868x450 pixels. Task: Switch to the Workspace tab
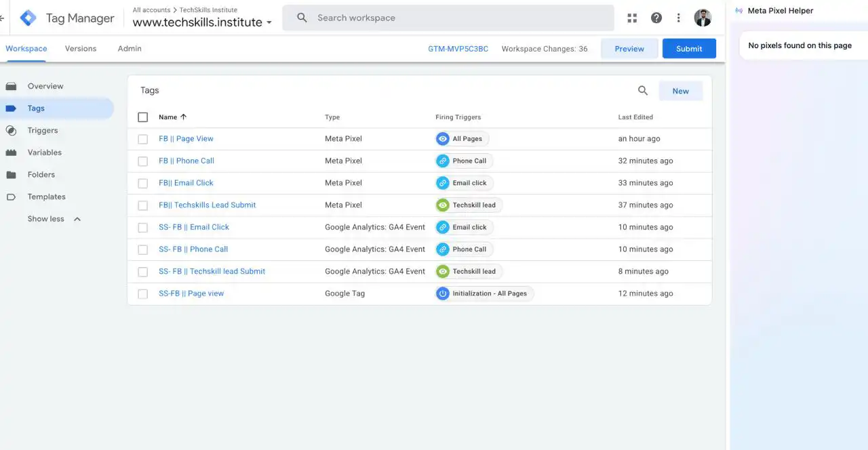tap(26, 49)
